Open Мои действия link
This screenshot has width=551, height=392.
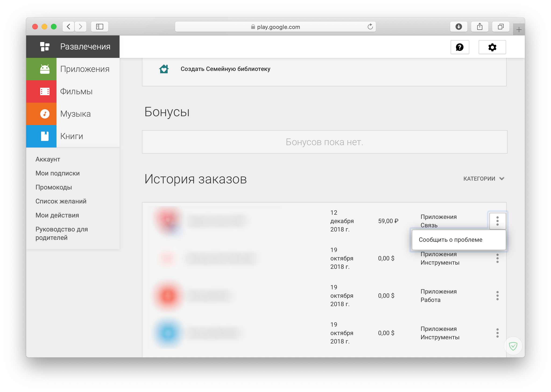click(57, 215)
